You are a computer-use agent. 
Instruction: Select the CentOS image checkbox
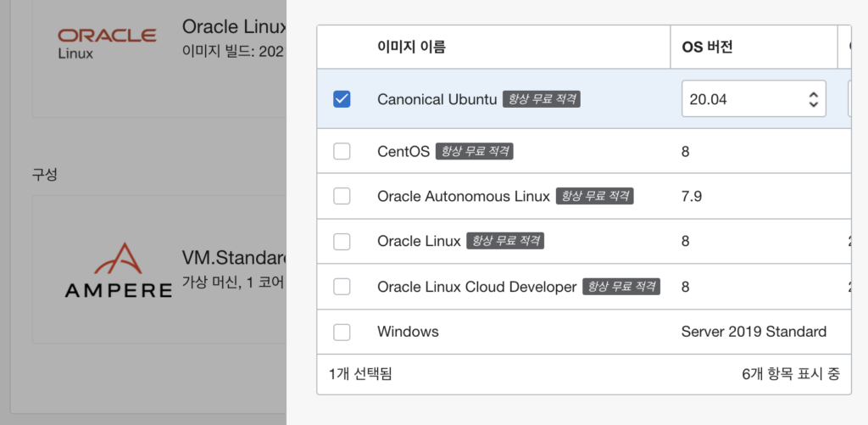coord(342,151)
